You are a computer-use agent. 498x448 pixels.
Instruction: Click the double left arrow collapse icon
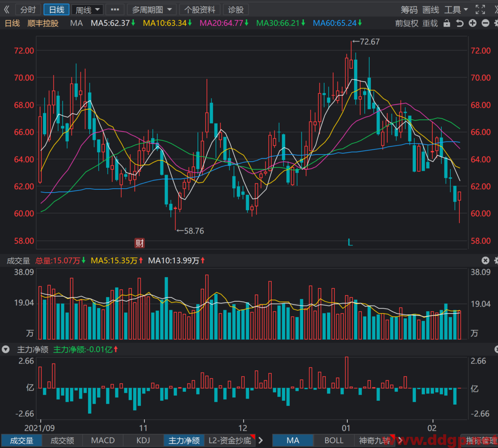(7, 10)
